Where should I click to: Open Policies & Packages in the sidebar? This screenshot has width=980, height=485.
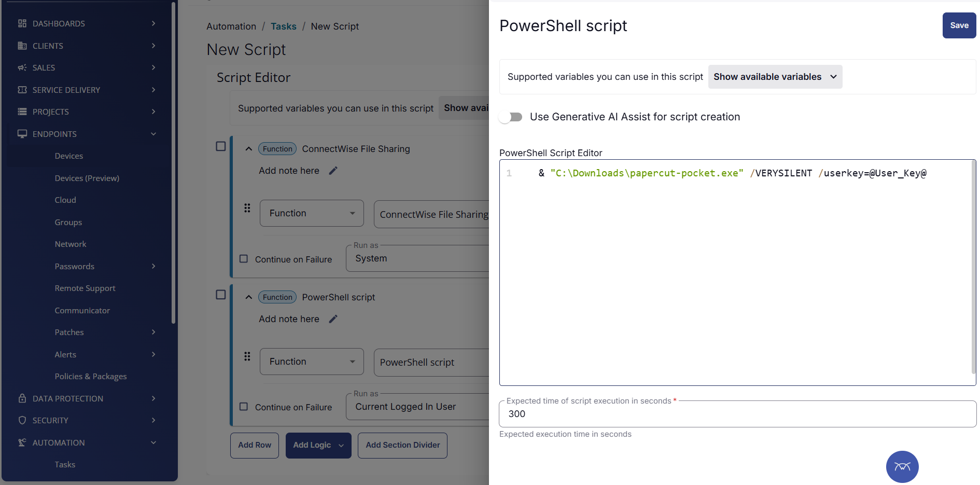[x=91, y=377]
